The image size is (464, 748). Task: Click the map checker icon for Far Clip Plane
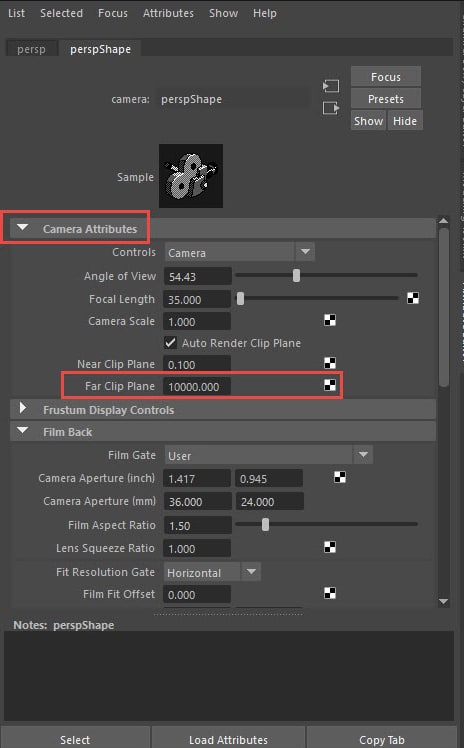pos(330,385)
